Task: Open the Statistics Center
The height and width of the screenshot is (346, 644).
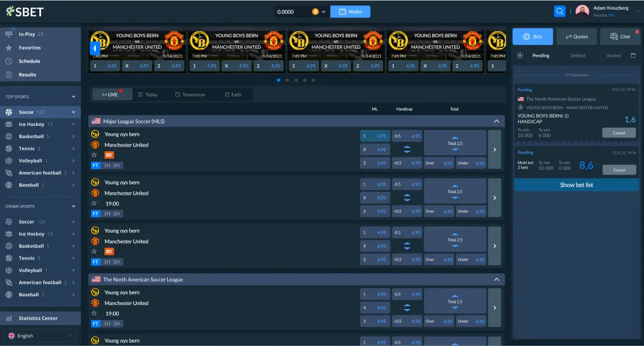Action: [39, 318]
